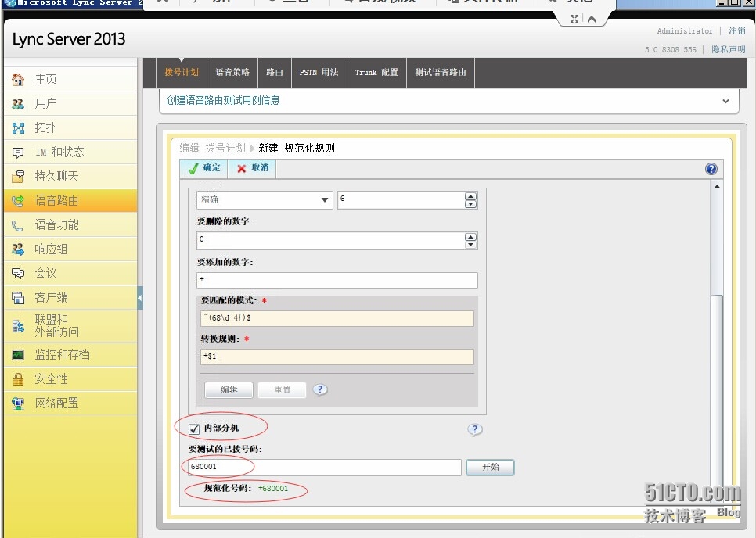The height and width of the screenshot is (538, 756).
Task: Open the 持久聊天 icon
Action: point(18,177)
